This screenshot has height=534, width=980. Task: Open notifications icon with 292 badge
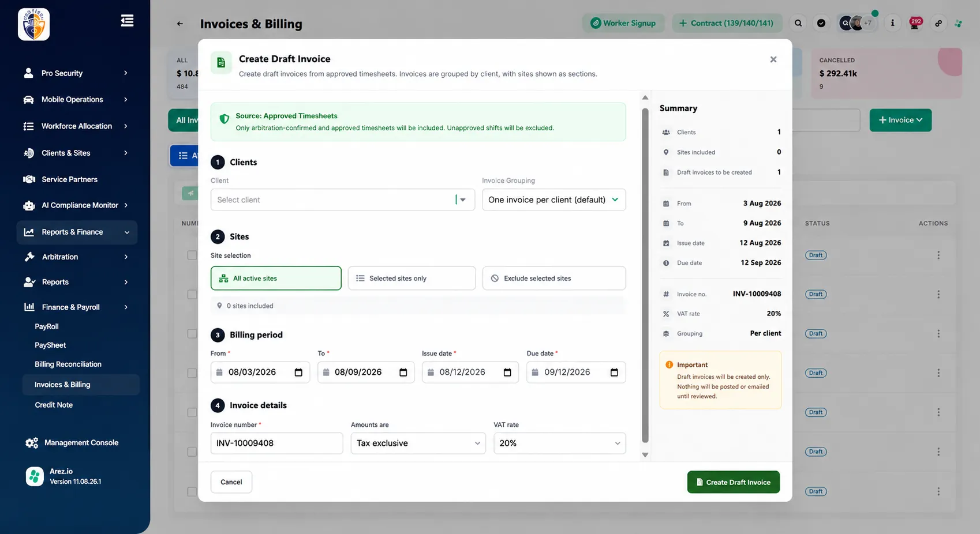click(x=915, y=23)
